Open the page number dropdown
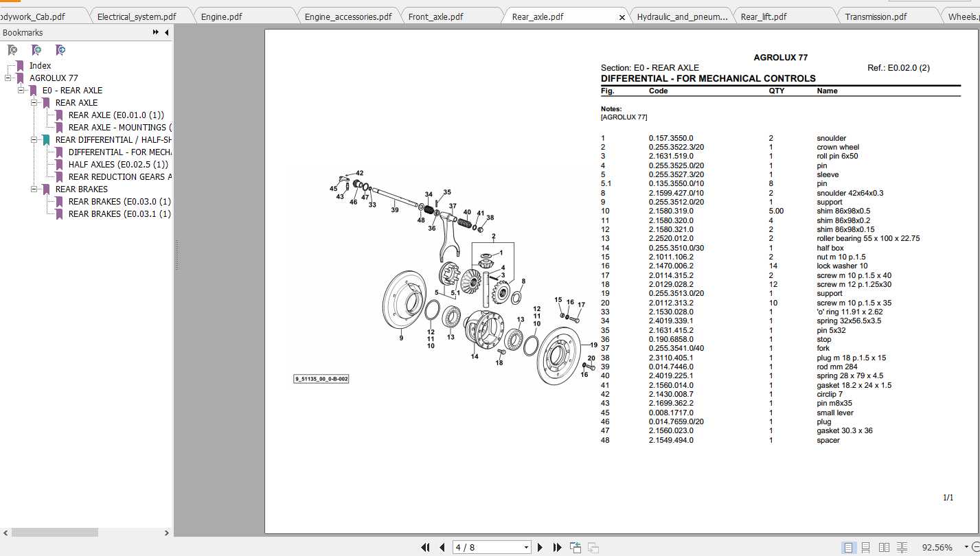Viewport: 980px width, 556px height. pyautogui.click(x=526, y=547)
